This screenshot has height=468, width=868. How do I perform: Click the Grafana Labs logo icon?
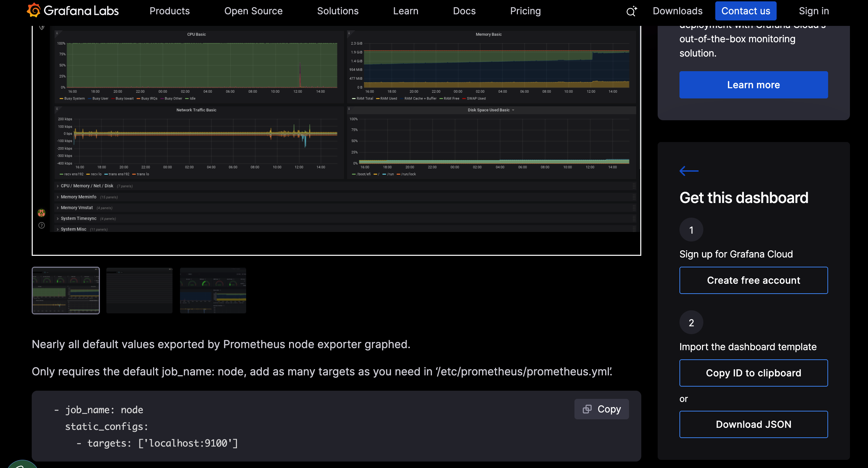coord(34,11)
